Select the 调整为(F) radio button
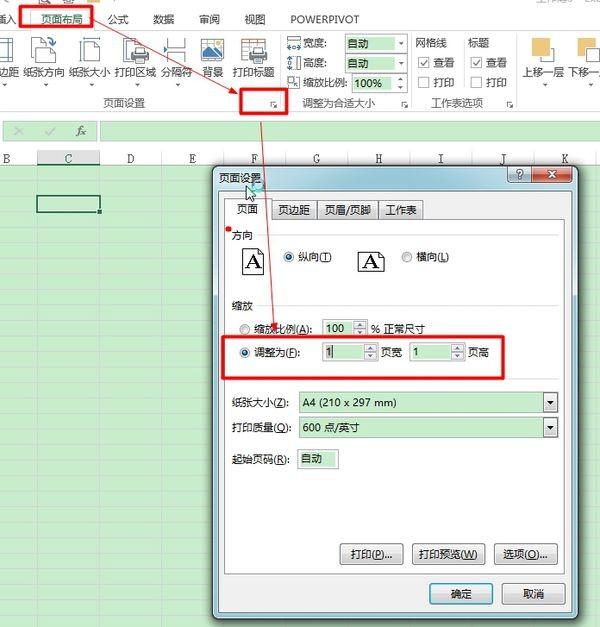 244,353
